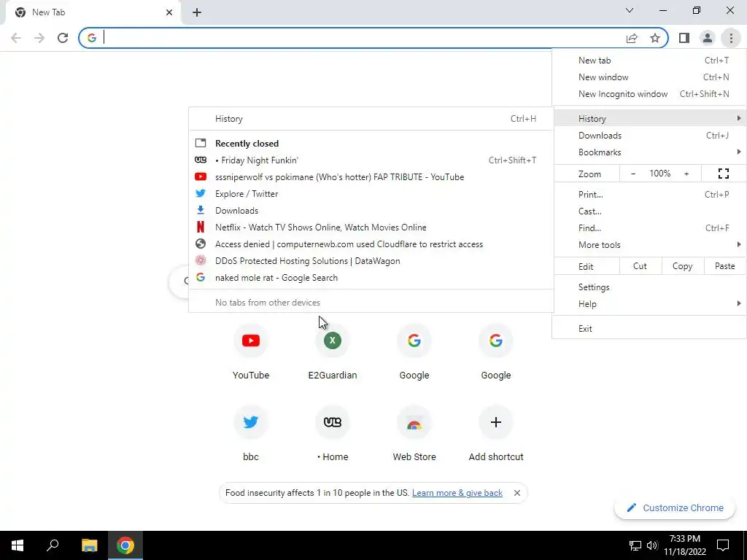Click the highlighted History menu item
This screenshot has height=560, width=747.
(x=649, y=119)
